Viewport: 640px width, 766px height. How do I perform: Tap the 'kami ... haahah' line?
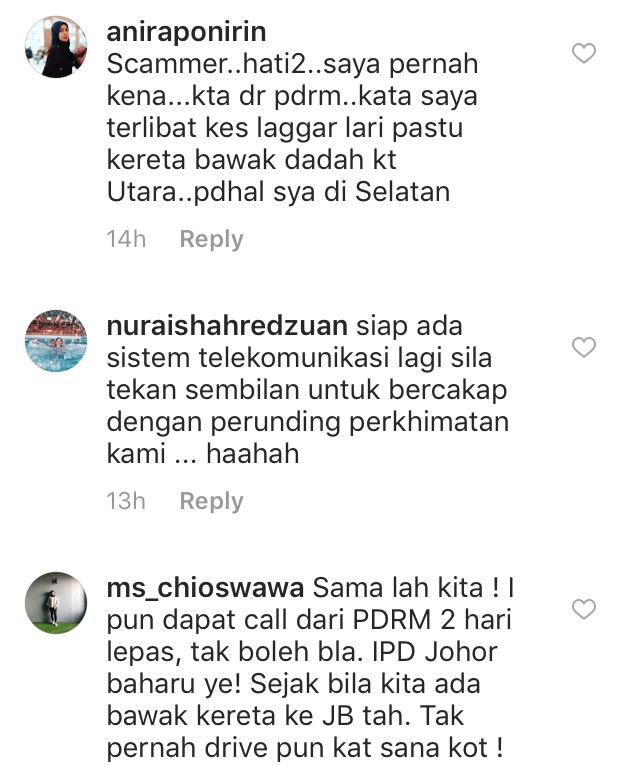click(x=203, y=454)
